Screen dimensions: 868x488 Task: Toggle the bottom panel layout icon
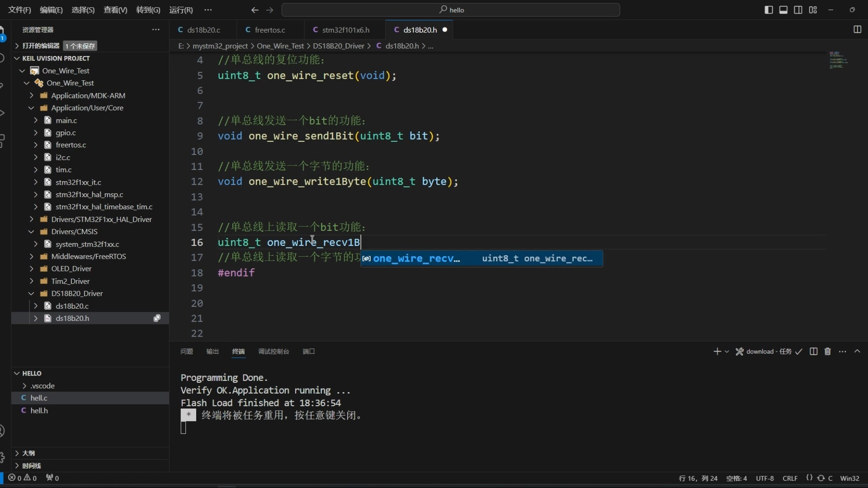pyautogui.click(x=783, y=10)
